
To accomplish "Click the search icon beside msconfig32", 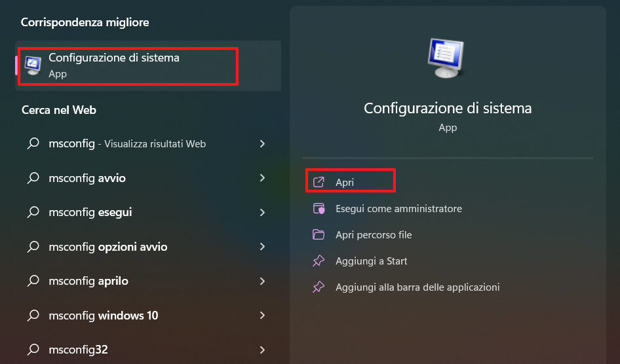I will tap(33, 350).
